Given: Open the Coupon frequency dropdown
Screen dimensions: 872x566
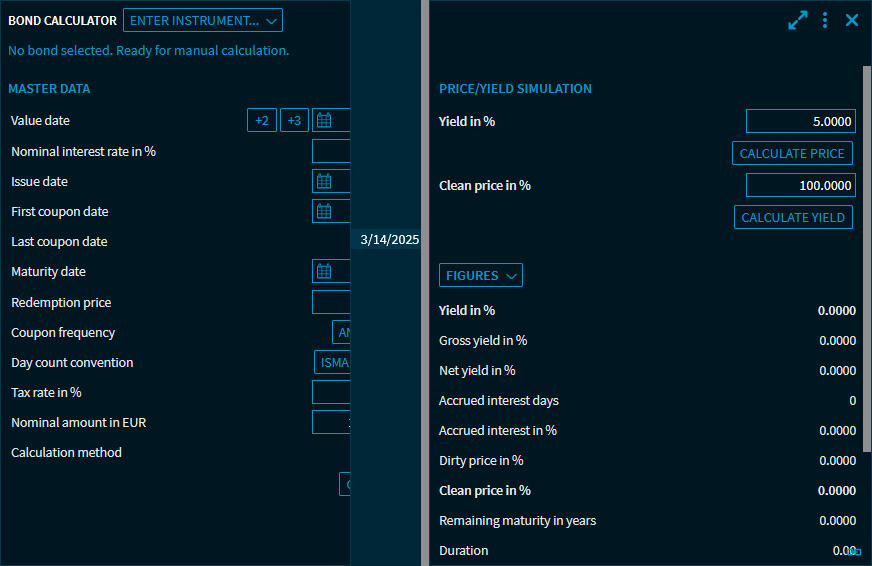Looking at the screenshot, I should point(342,333).
